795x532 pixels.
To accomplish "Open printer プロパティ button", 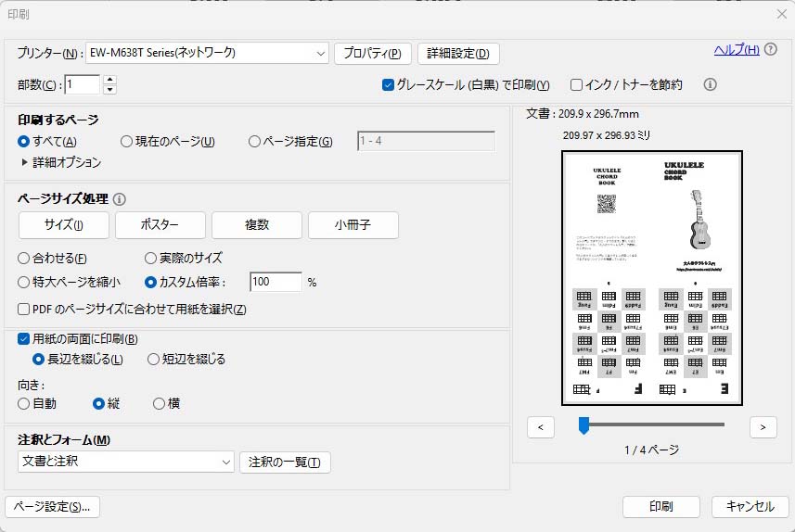I will coord(372,53).
